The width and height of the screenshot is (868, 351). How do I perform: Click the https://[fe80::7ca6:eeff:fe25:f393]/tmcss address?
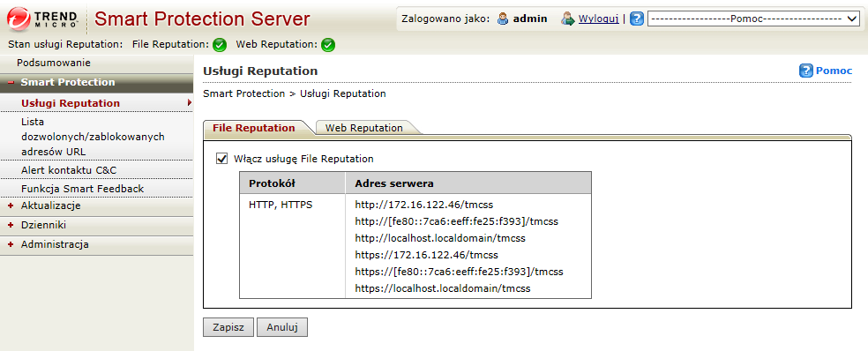coord(459,272)
